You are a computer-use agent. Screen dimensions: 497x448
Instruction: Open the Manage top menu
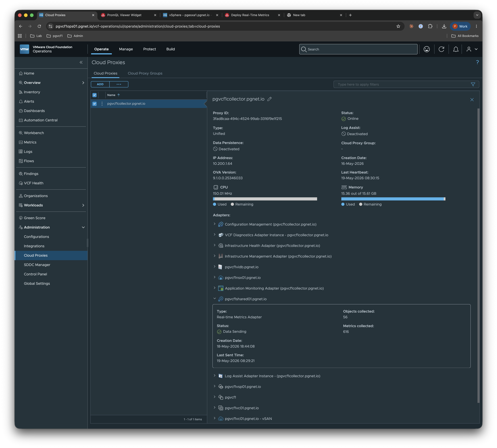coord(126,49)
